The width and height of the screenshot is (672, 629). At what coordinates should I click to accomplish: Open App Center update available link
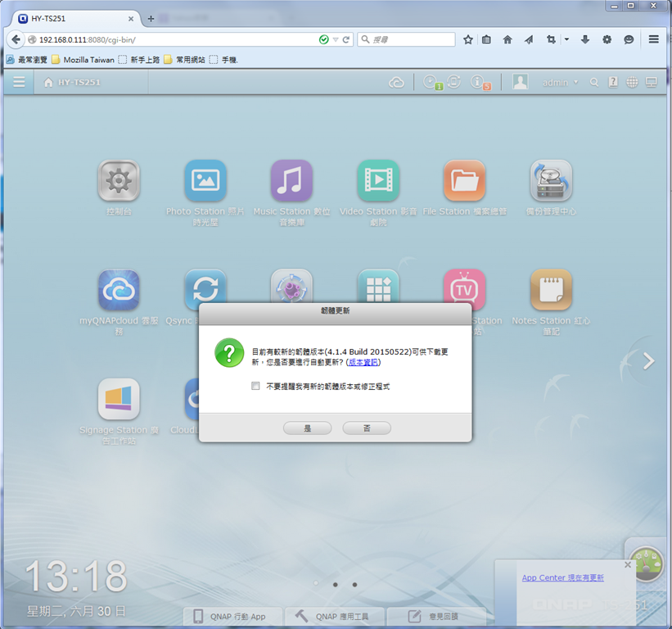click(x=562, y=577)
